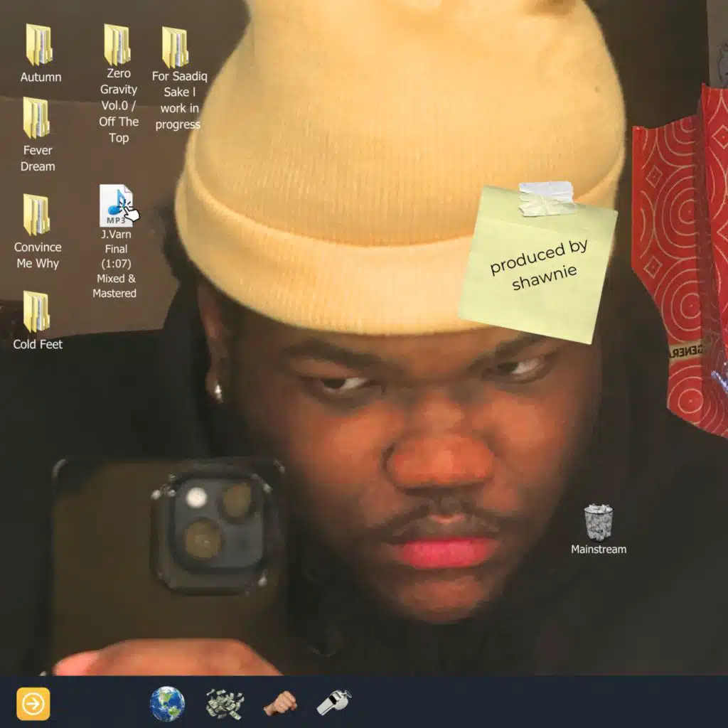
Task: Click the 'Mainstream' label text
Action: [599, 550]
